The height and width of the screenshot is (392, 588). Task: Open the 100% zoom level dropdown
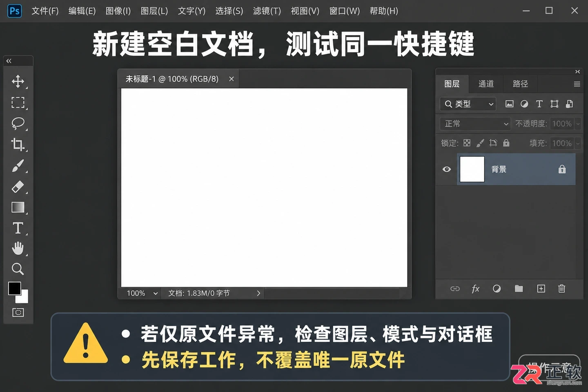tap(142, 293)
